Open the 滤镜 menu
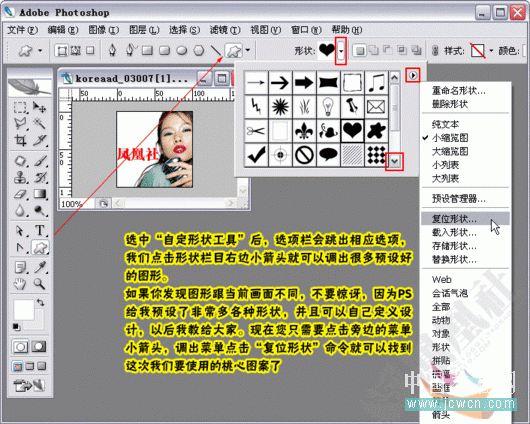Screen dimensions: 530x424 [x=225, y=30]
